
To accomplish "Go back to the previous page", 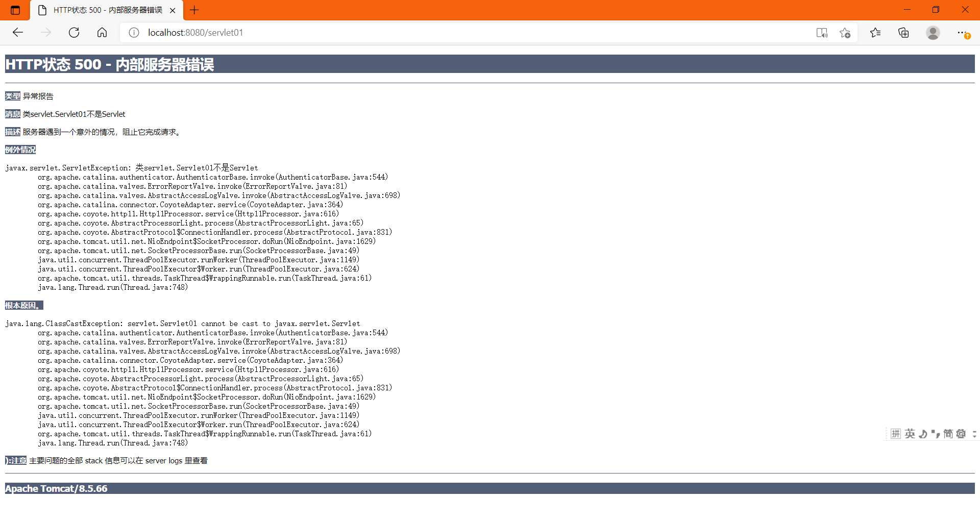I will click(18, 33).
